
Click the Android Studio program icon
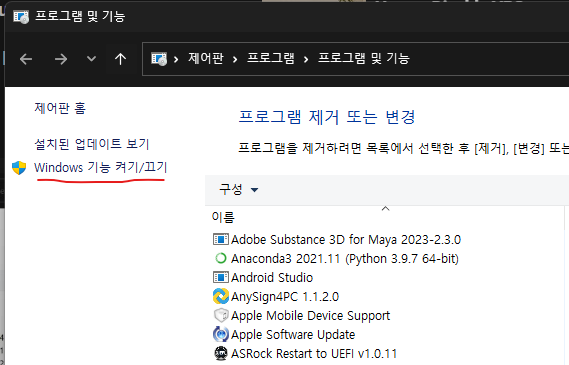[221, 277]
